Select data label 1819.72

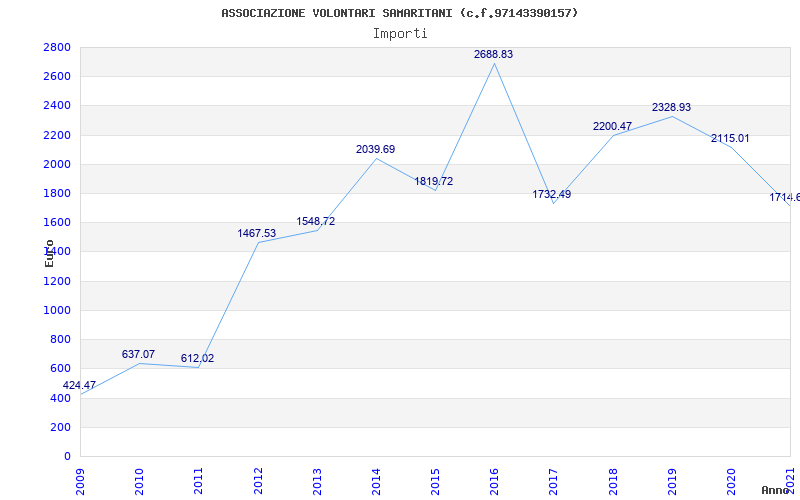(x=434, y=181)
